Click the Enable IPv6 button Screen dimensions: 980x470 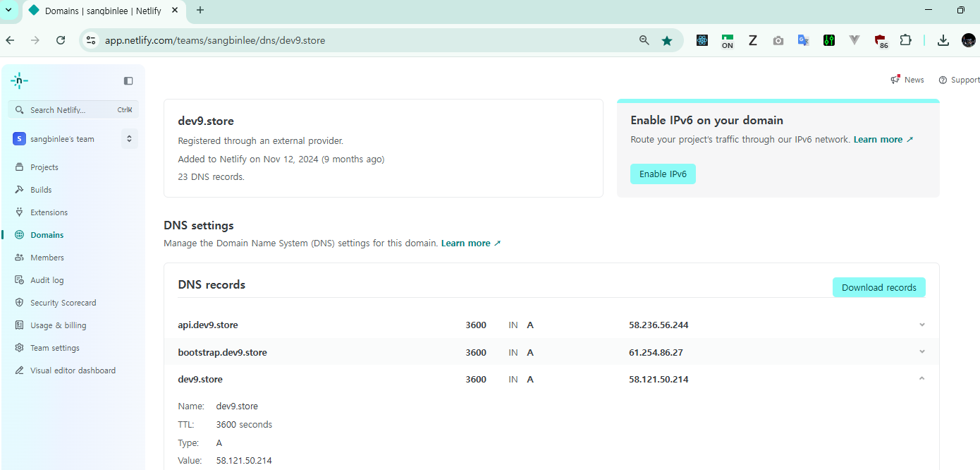pos(663,174)
